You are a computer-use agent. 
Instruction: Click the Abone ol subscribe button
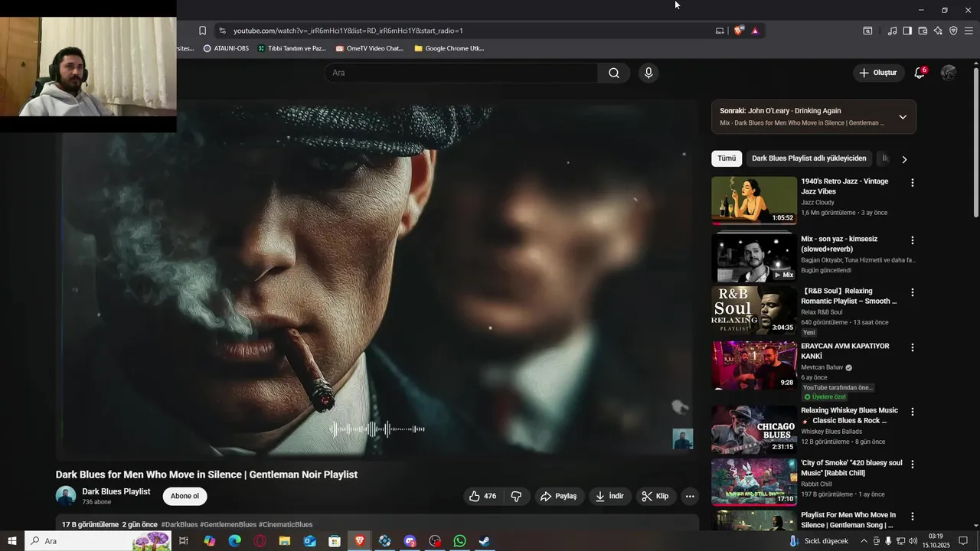(x=185, y=496)
